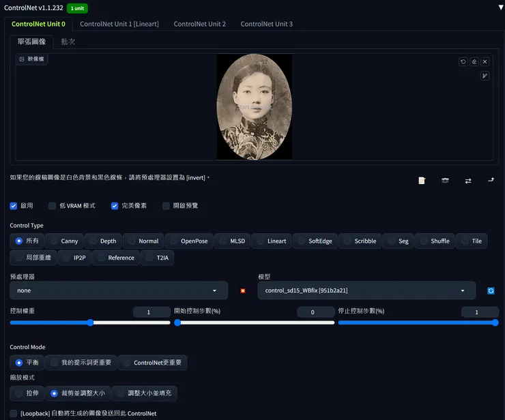Viewport: 505px width, 420px height.
Task: Click the mirror swap arrows icon
Action: coord(468,181)
